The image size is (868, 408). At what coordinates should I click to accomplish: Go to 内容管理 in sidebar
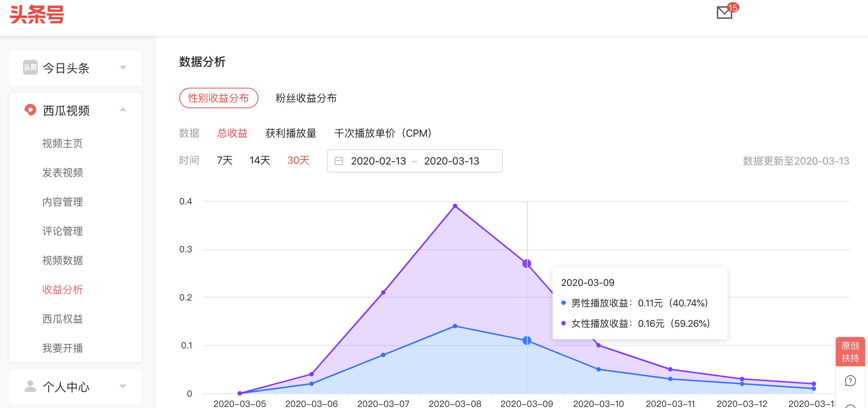pos(63,202)
